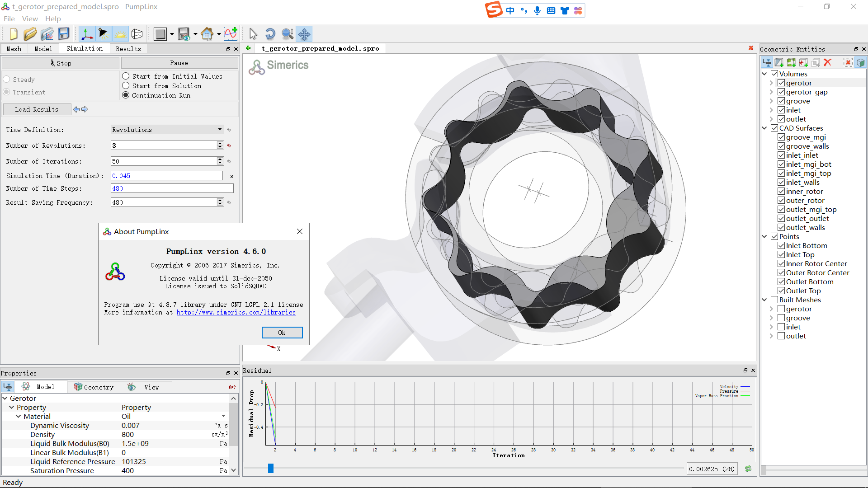Click the residual iteration slider handle
Viewport: 868px width, 488px height.
coord(271,469)
